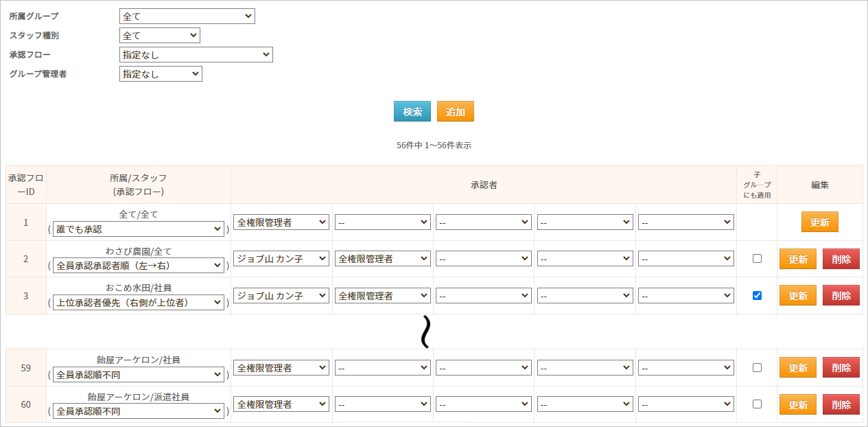Screen dimensions: 868x427
Task: Tick child-group checkbox for 飴屋アーケロン/社員 row
Action: pyautogui.click(x=757, y=368)
